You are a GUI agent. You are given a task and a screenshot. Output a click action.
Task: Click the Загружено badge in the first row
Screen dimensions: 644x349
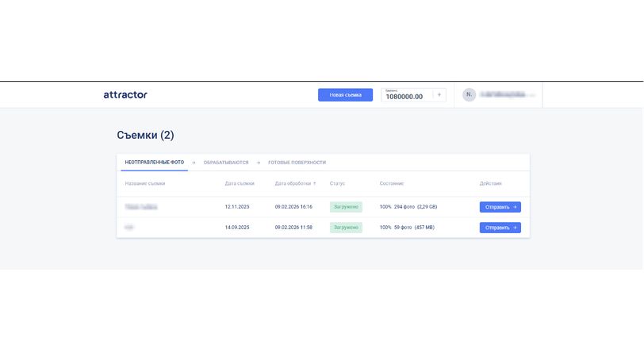click(346, 207)
